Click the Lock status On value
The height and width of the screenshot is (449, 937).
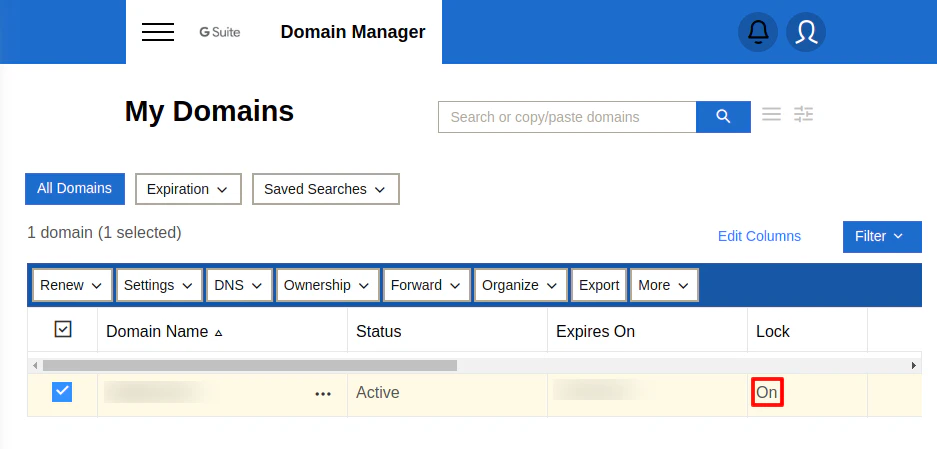pos(767,392)
